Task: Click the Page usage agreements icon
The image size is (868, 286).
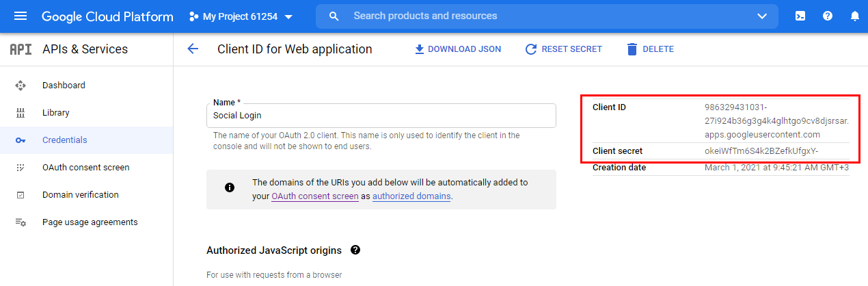Action: tap(21, 222)
